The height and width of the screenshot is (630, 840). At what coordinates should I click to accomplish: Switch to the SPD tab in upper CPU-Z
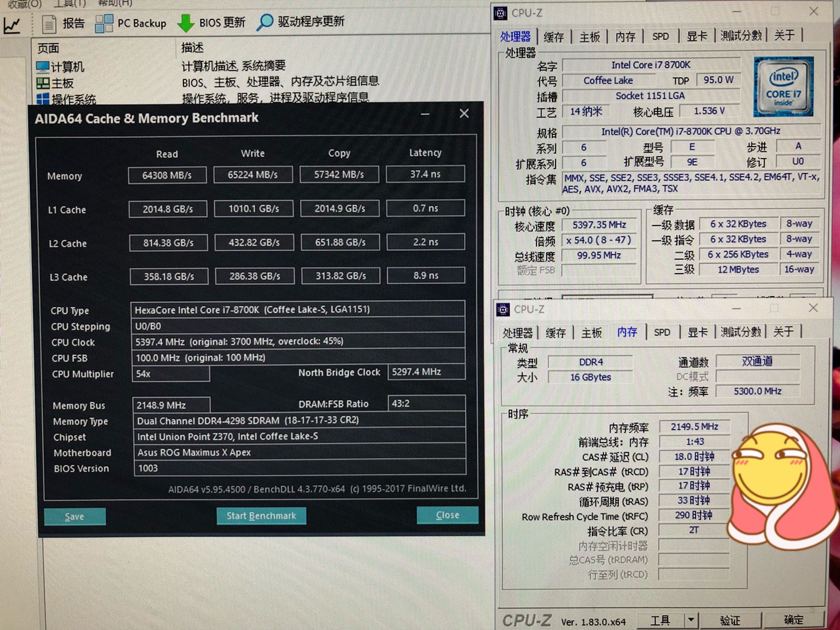pyautogui.click(x=660, y=37)
